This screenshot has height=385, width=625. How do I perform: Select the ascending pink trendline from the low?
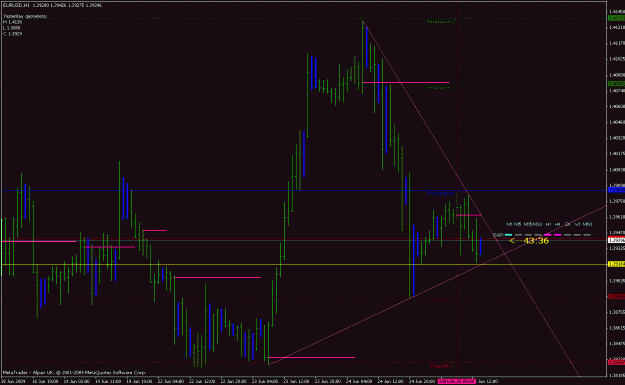[437, 285]
